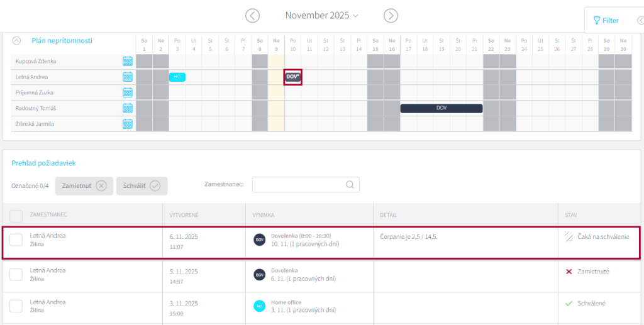Viewport: 644px width, 325px height.
Task: Open calendar icon for Príjemná Zuzka
Action: 128,92
